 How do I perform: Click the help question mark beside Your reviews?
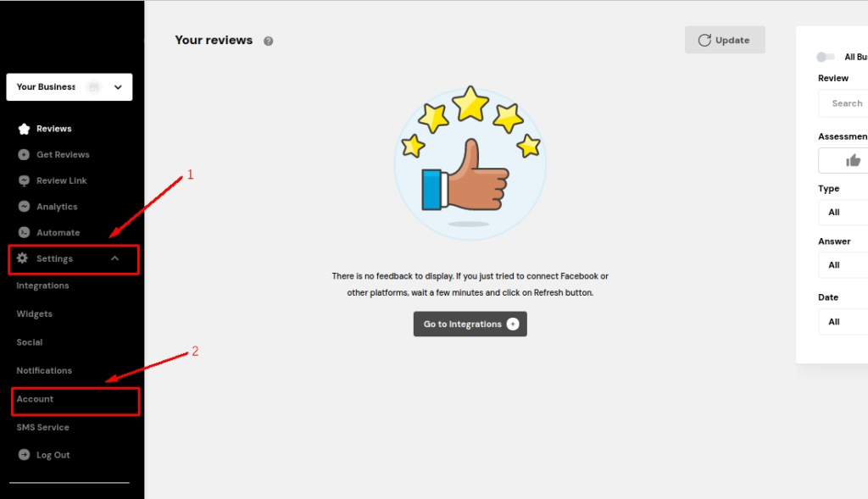pos(269,41)
